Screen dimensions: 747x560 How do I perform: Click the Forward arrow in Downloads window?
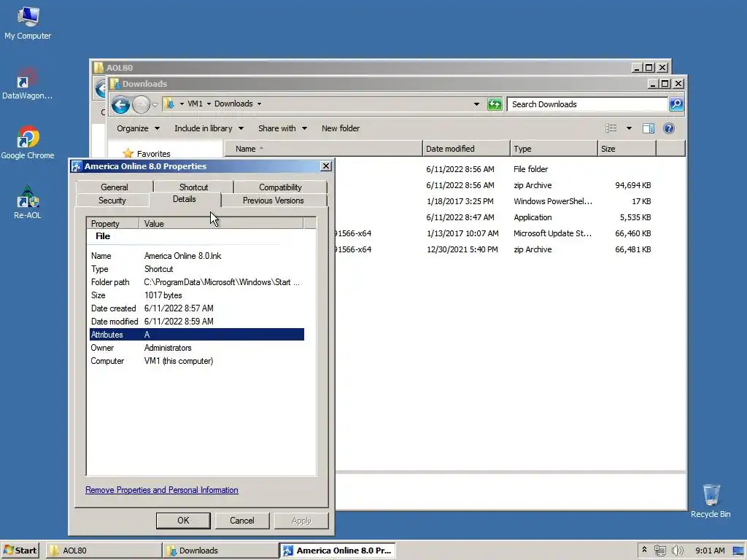coord(141,104)
